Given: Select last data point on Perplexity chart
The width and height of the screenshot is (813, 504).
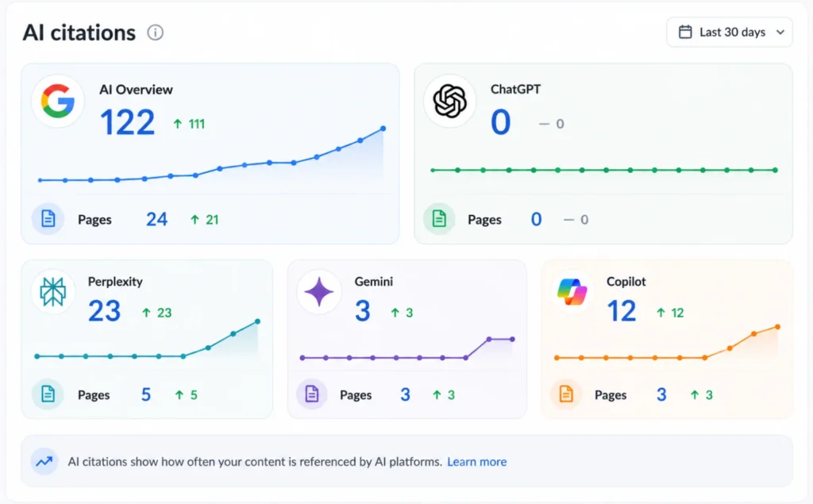Looking at the screenshot, I should coord(258,321).
